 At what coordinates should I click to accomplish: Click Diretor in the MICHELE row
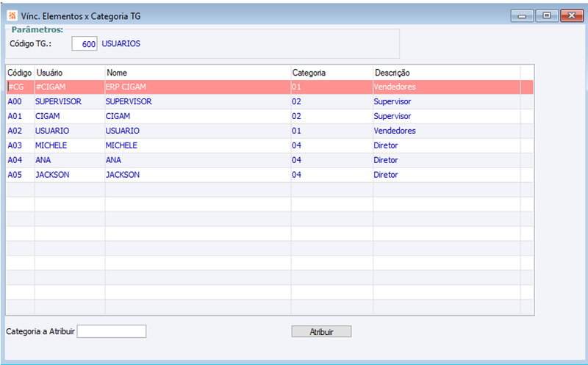[447, 145]
